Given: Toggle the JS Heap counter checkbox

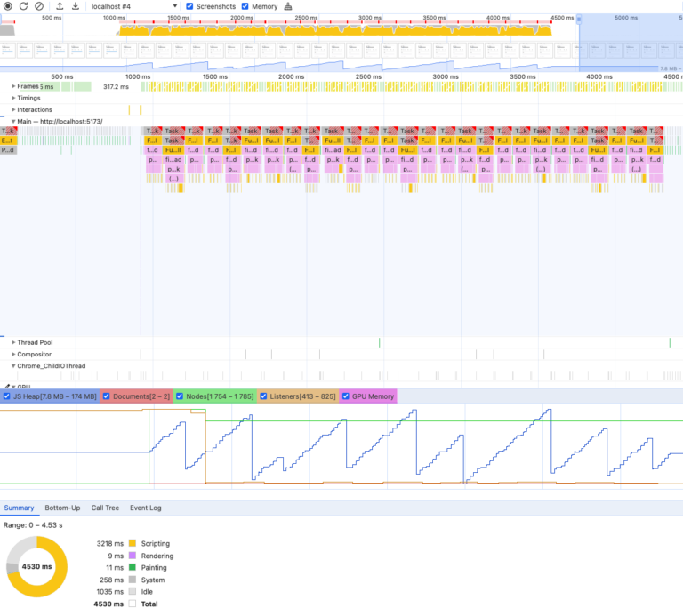Looking at the screenshot, I should point(7,396).
